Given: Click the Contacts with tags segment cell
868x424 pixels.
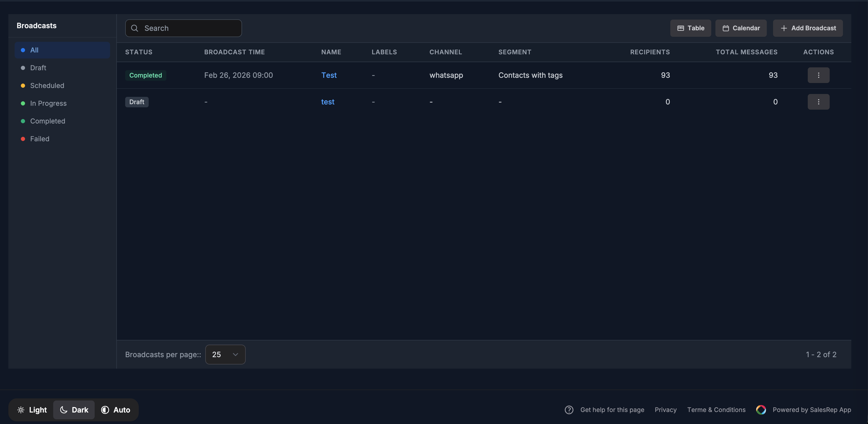Looking at the screenshot, I should (530, 75).
